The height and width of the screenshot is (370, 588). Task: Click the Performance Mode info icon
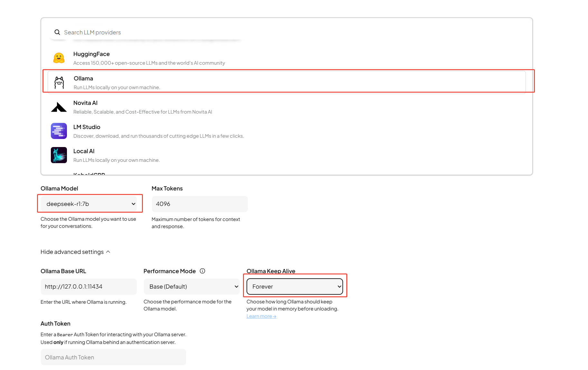[202, 271]
